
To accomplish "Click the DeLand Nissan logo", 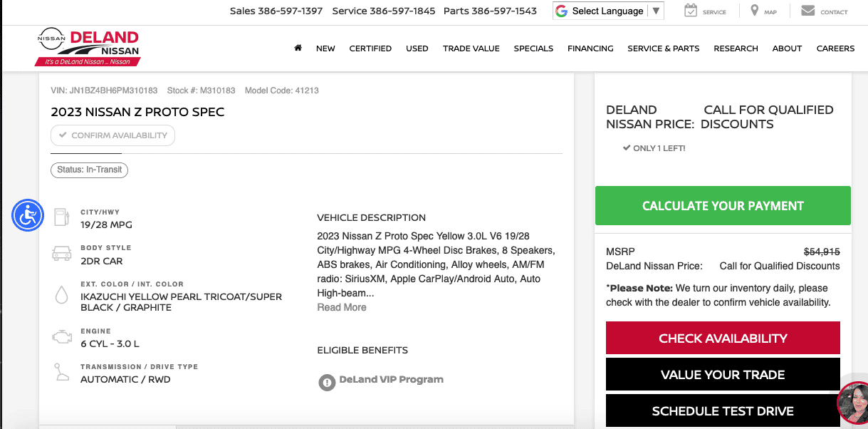I will click(89, 48).
